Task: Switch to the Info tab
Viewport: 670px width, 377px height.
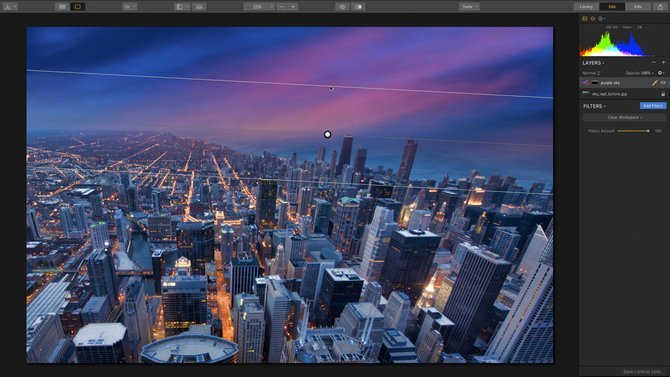Action: (x=638, y=6)
